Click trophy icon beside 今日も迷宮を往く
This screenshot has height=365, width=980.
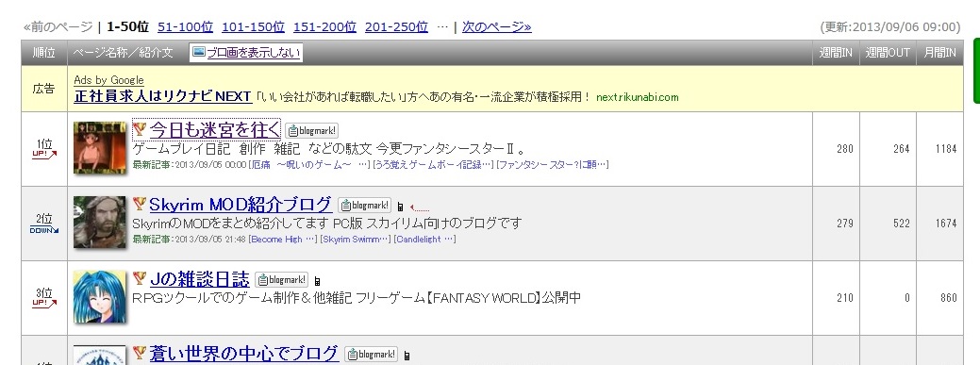[x=140, y=129]
